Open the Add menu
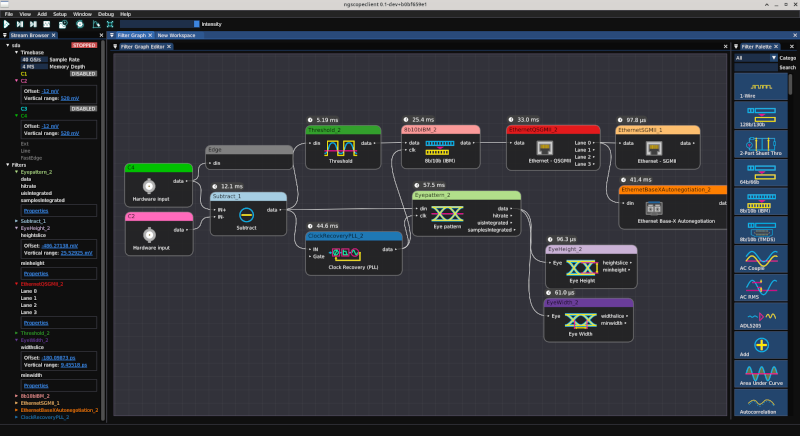The width and height of the screenshot is (800, 436). click(x=42, y=14)
